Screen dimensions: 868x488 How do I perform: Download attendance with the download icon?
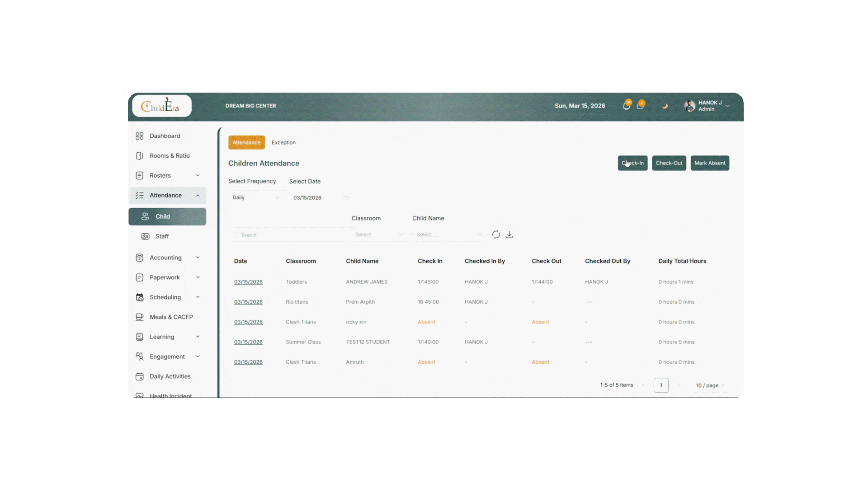pos(509,235)
